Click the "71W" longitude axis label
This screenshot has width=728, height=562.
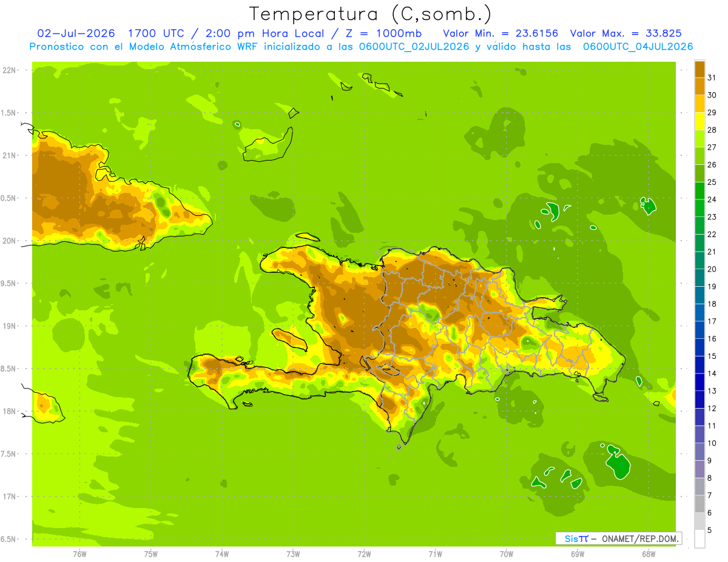(436, 554)
